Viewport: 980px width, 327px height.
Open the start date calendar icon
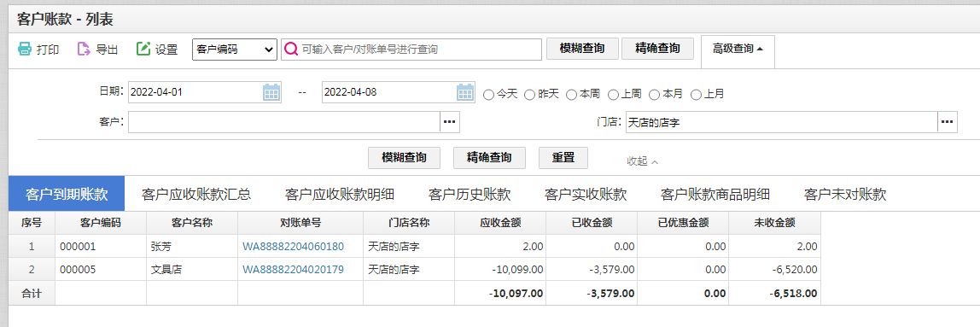pyautogui.click(x=271, y=92)
